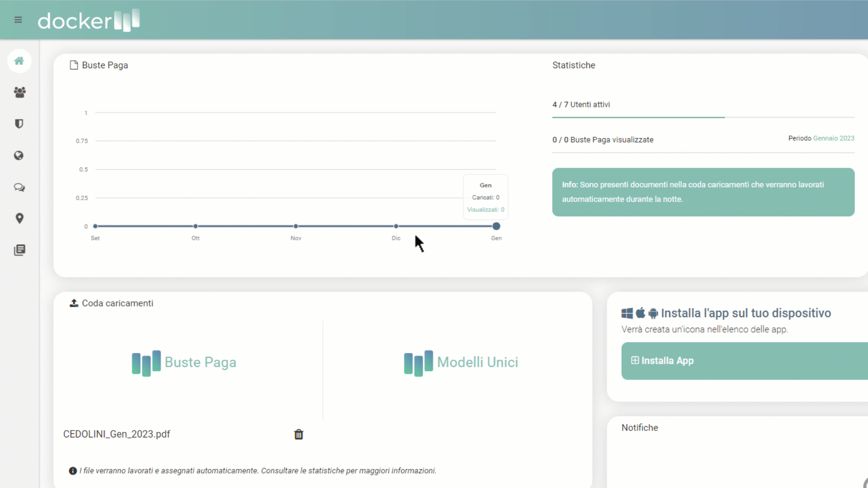Open the users group sidebar icon
This screenshot has height=488, width=868.
tap(19, 92)
